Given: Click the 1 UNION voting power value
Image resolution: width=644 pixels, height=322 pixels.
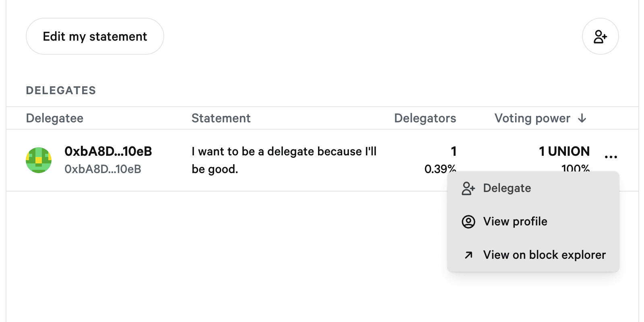Looking at the screenshot, I should coord(564,151).
